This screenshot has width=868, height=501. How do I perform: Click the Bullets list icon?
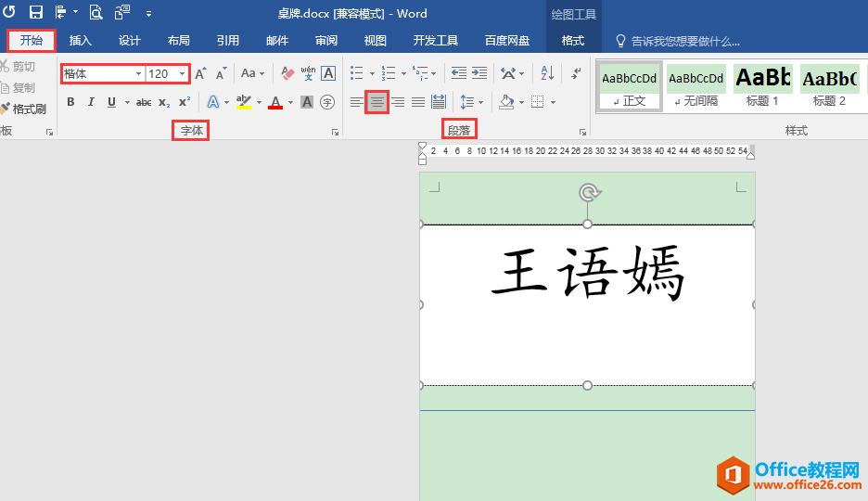(357, 73)
